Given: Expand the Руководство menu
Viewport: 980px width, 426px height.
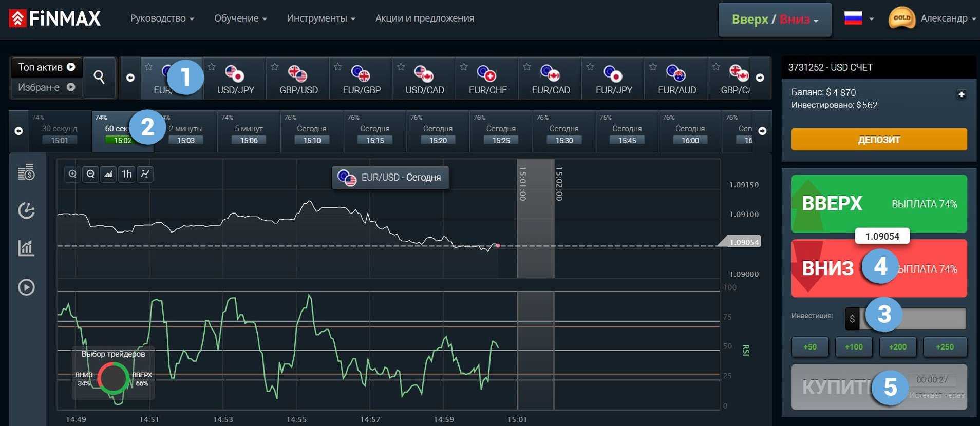Looking at the screenshot, I should tap(162, 18).
